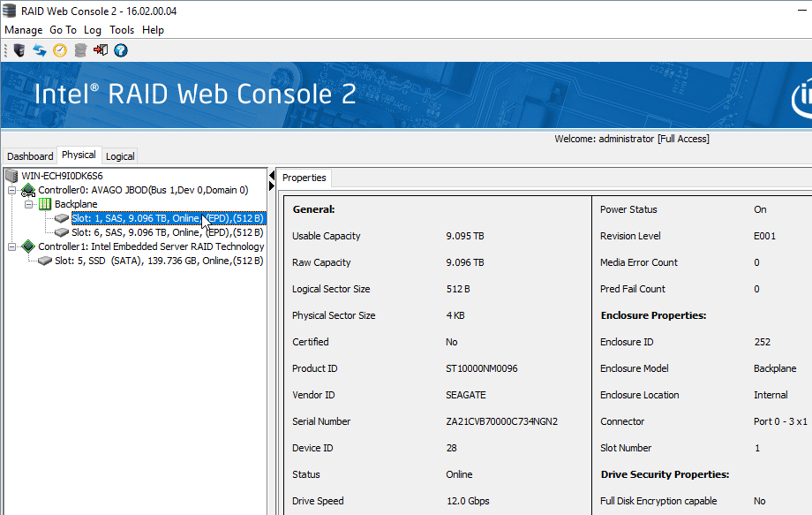Image resolution: width=812 pixels, height=515 pixels.
Task: Click the left-pointing splitter collapse arrow
Action: (x=272, y=176)
